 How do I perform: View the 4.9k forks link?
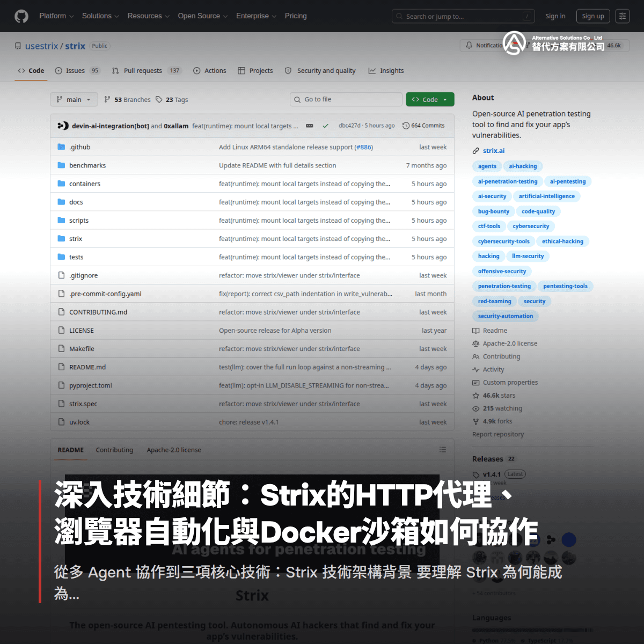(492, 421)
